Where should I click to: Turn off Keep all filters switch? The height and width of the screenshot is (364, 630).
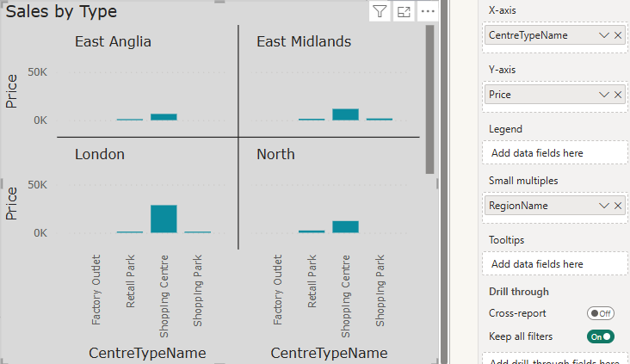tap(600, 336)
